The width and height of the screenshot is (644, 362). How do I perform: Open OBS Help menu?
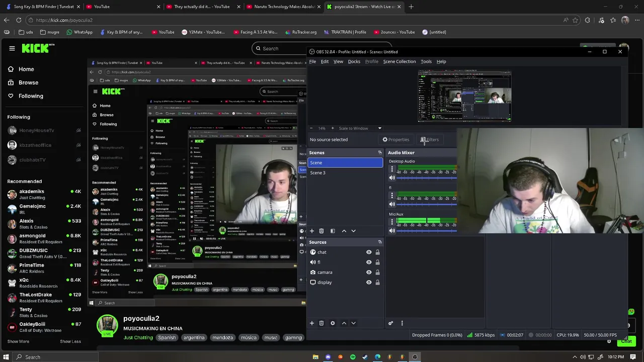pos(441,61)
